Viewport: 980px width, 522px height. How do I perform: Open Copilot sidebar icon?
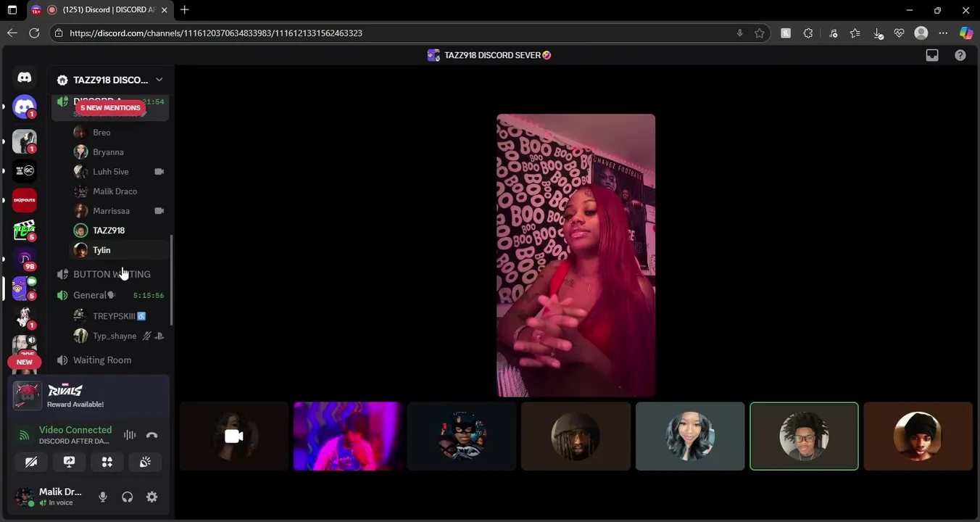[966, 33]
